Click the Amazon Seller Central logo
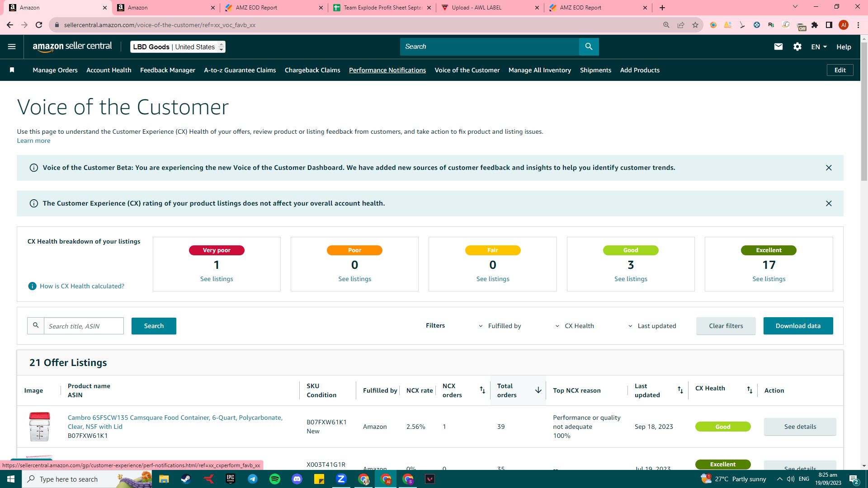The width and height of the screenshot is (868, 488). (72, 47)
